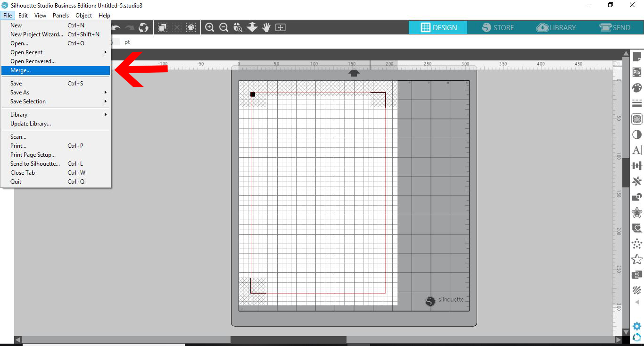
Task: Open the Page Setup panel icon
Action: (637, 57)
